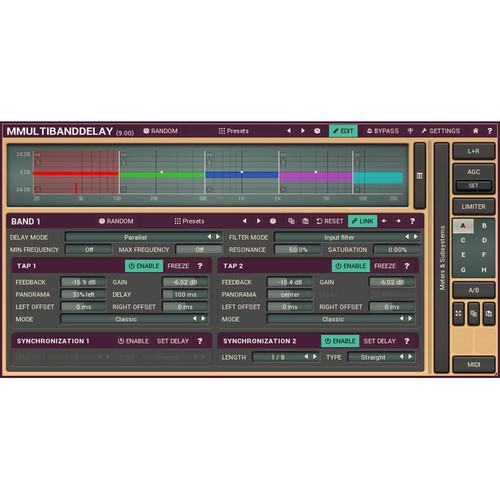The image size is (500, 500).
Task: Open the global Presets menu in title bar
Action: (234, 131)
